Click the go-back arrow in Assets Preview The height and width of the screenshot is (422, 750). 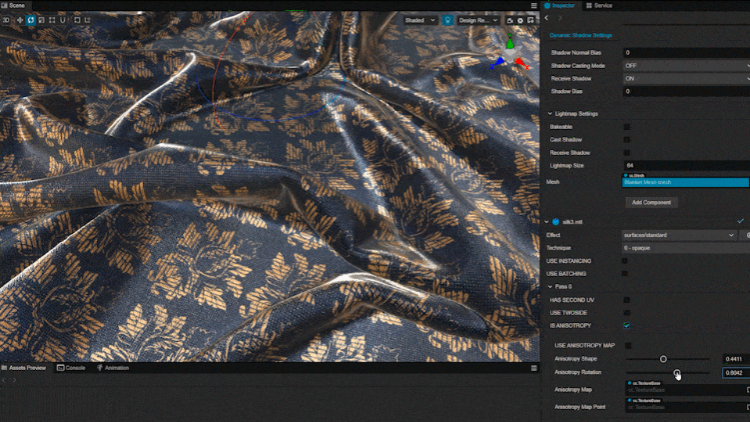(x=4, y=380)
